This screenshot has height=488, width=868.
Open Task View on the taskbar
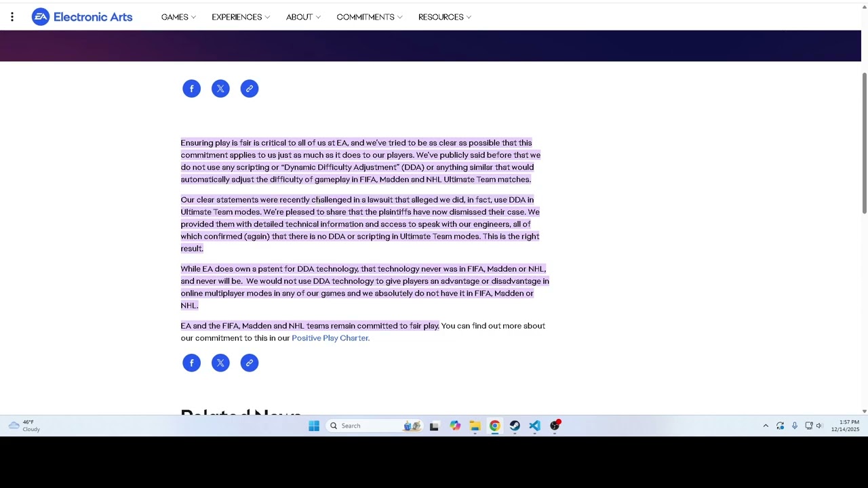[434, 426]
